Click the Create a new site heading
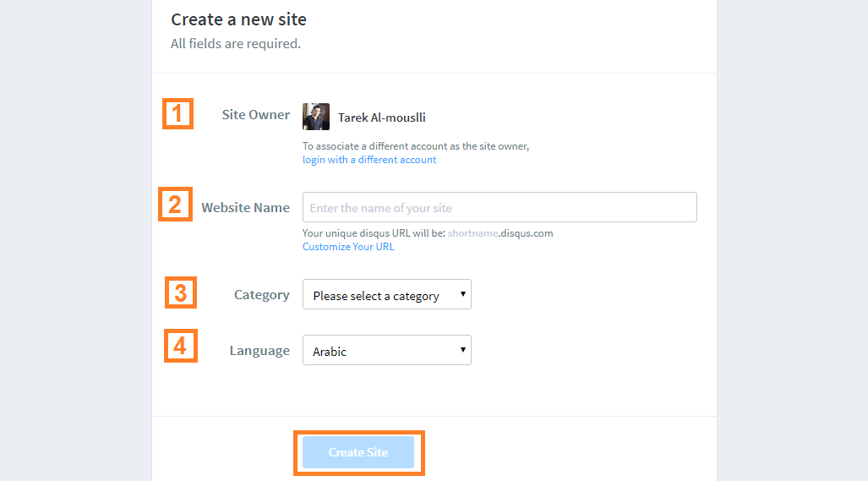 (x=238, y=19)
